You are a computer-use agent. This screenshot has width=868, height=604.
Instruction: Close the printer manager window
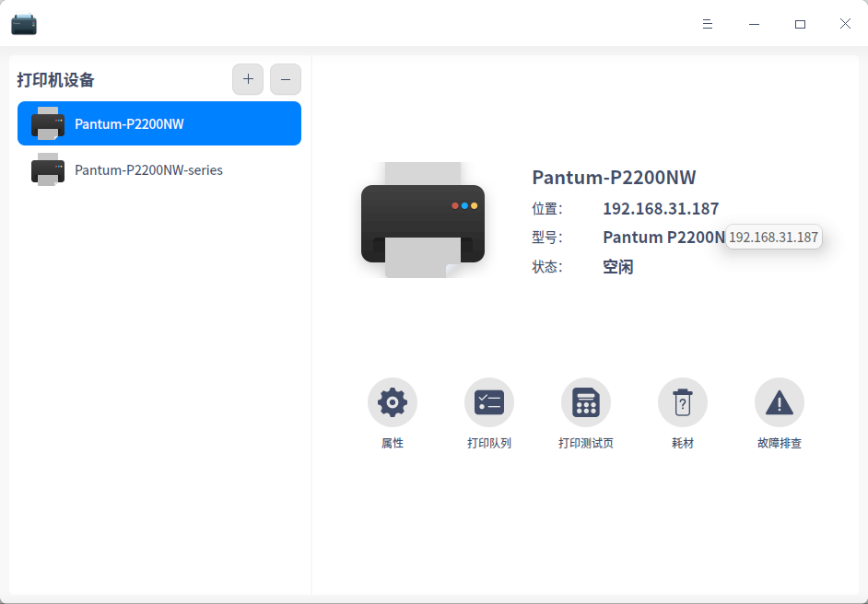[x=845, y=23]
